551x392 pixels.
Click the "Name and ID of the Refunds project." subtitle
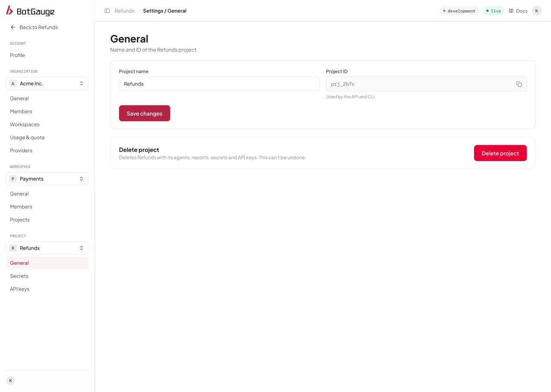coord(154,50)
